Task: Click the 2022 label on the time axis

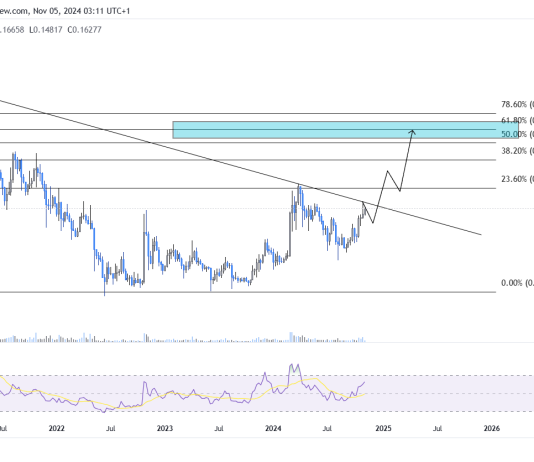Action: point(57,428)
